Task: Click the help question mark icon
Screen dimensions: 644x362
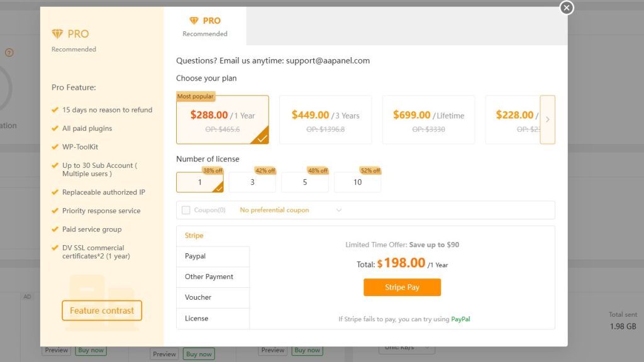Action: coord(9,53)
